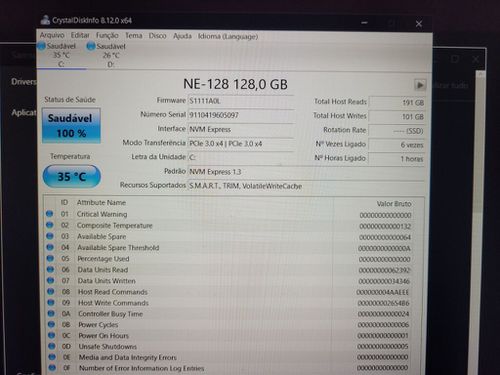Click the Total Host Writes value 101 GB
Screen dimensions: 500x375
point(397,116)
